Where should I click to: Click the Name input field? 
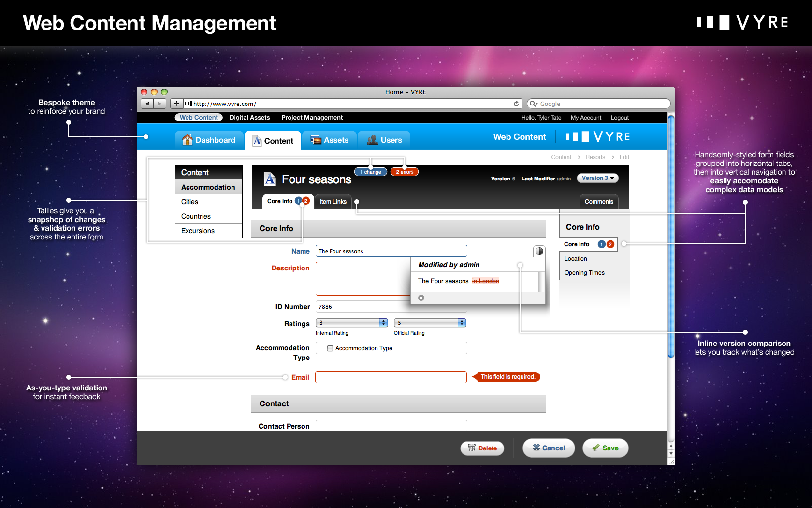pos(391,251)
